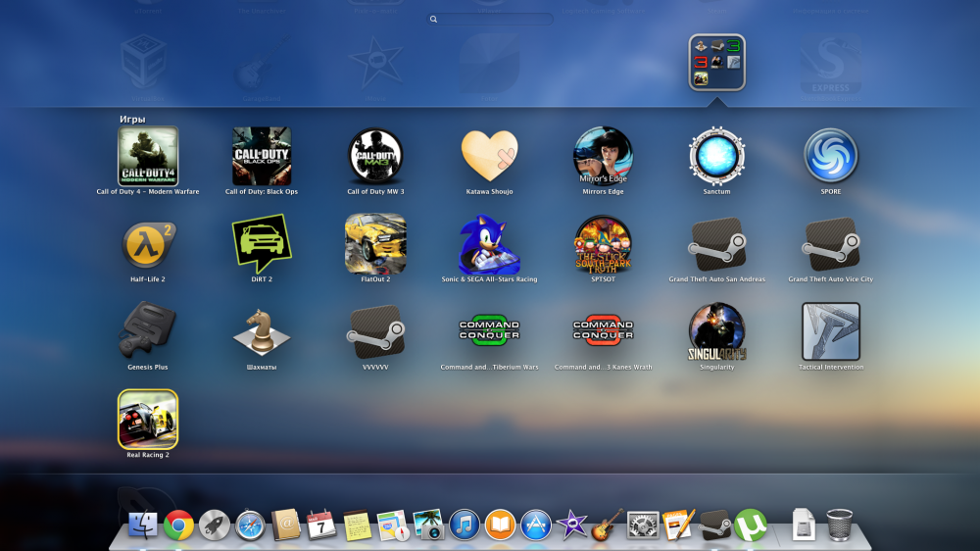Launch iMovie star from the Dock

(x=571, y=525)
